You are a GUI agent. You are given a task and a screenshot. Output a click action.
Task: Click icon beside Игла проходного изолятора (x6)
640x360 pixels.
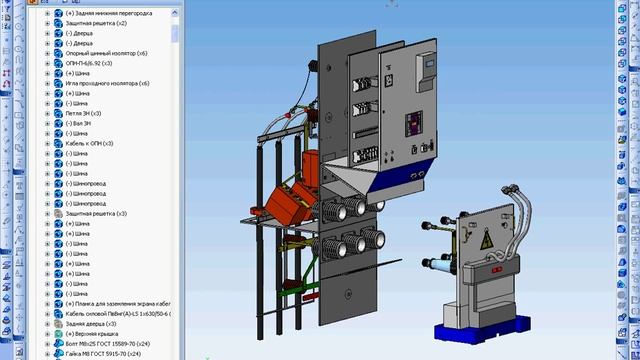click(58, 83)
